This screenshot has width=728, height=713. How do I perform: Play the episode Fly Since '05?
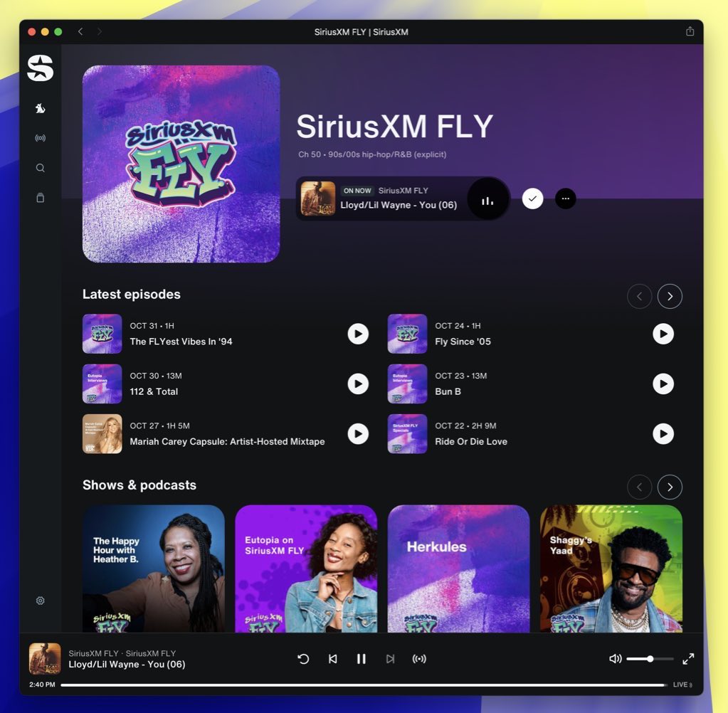click(x=663, y=334)
